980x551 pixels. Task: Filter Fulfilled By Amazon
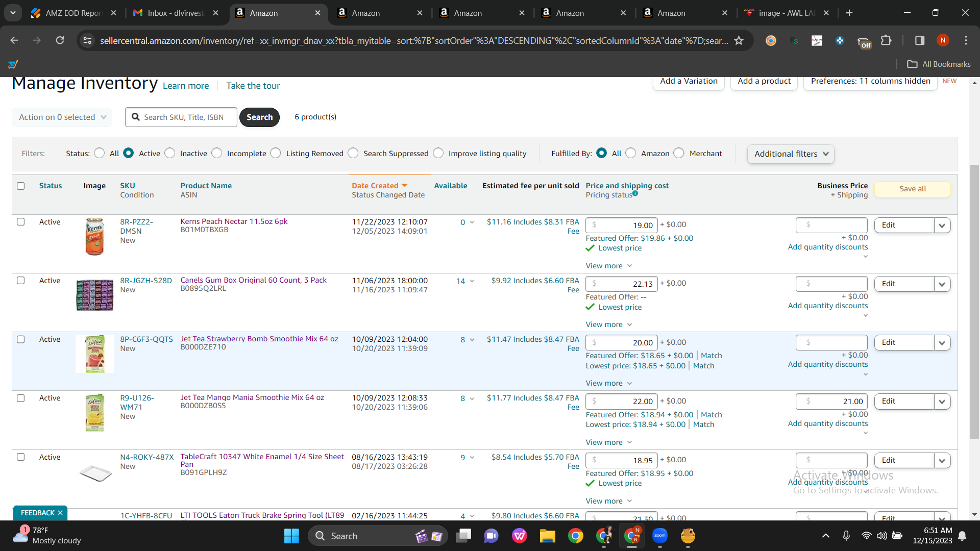point(631,153)
